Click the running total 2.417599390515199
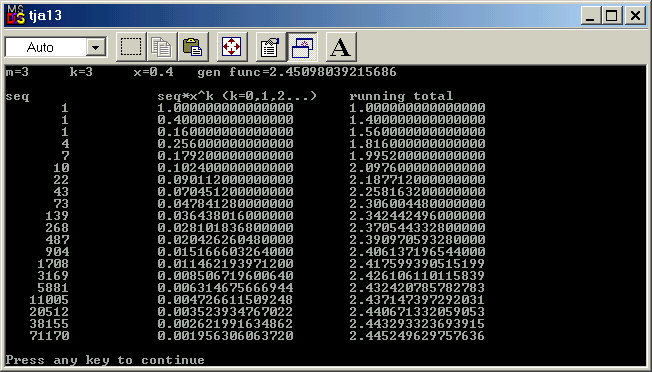Image resolution: width=652 pixels, height=372 pixels. (417, 264)
